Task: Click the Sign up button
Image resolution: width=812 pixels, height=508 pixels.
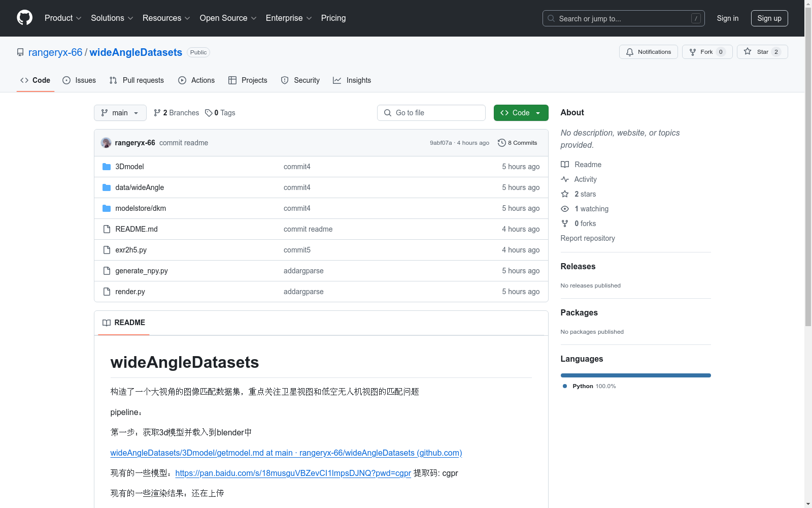Action: pos(769,18)
